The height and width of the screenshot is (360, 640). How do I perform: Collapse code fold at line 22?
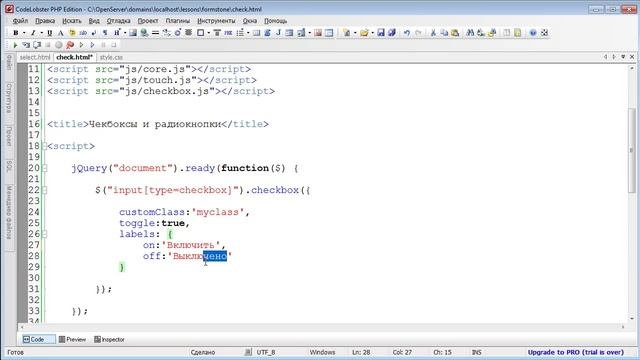tap(44, 190)
